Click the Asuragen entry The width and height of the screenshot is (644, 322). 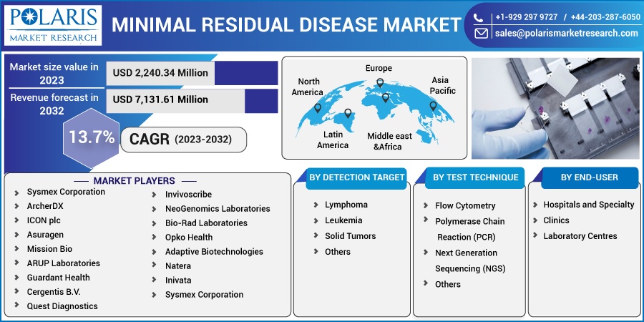point(45,235)
